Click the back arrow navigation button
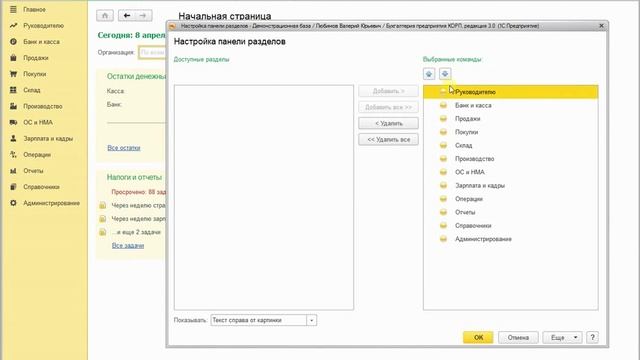Image resolution: width=640 pixels, height=360 pixels. tap(127, 16)
